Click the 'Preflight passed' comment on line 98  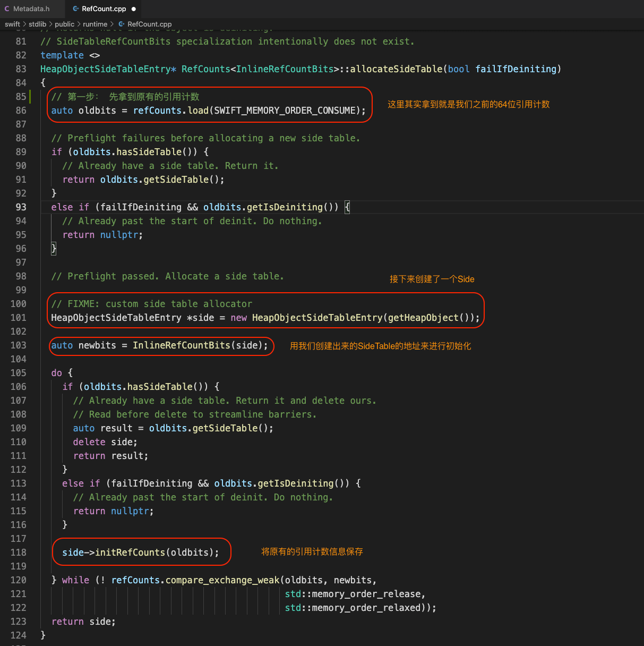(168, 276)
